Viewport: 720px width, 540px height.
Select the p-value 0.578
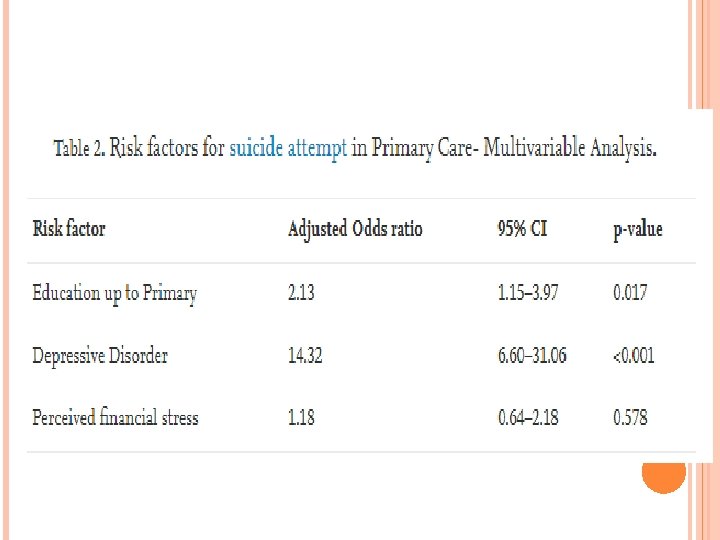click(x=631, y=417)
